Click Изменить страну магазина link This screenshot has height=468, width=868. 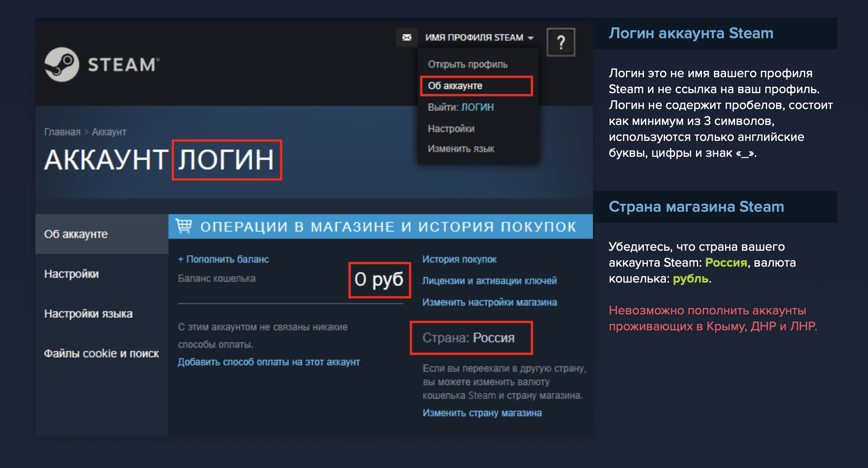pyautogui.click(x=482, y=413)
